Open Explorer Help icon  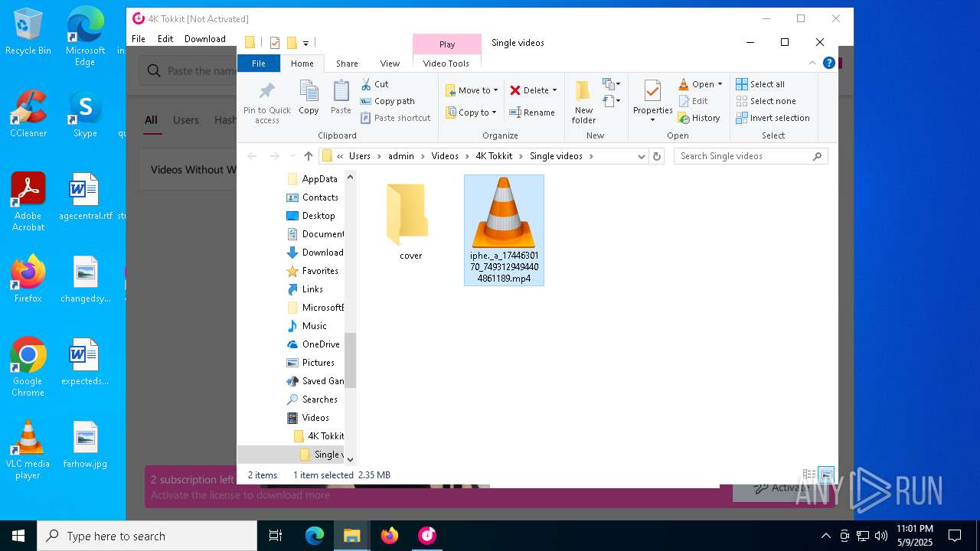(828, 64)
